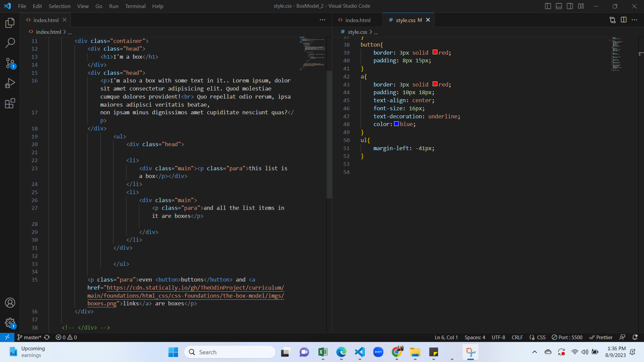This screenshot has height=362, width=644.
Task: Click the red color swatch on line 43
Action: [434, 84]
